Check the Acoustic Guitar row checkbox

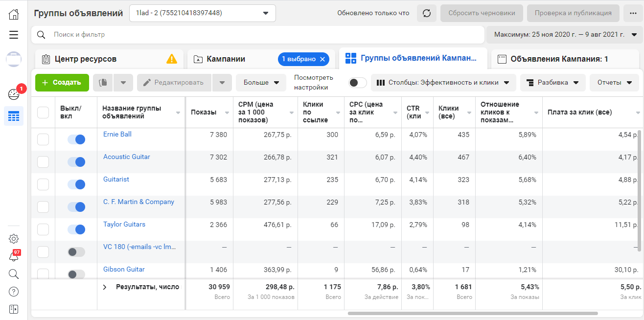[x=43, y=162]
